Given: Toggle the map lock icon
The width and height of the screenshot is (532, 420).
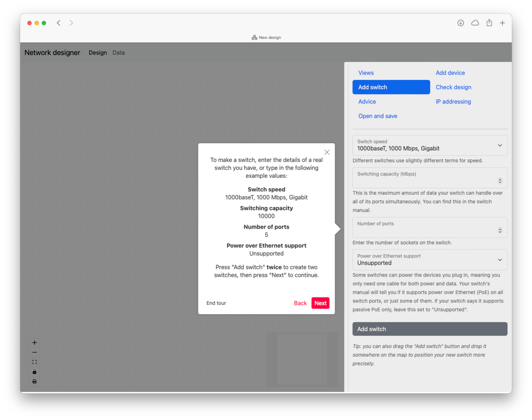Looking at the screenshot, I should pyautogui.click(x=34, y=372).
